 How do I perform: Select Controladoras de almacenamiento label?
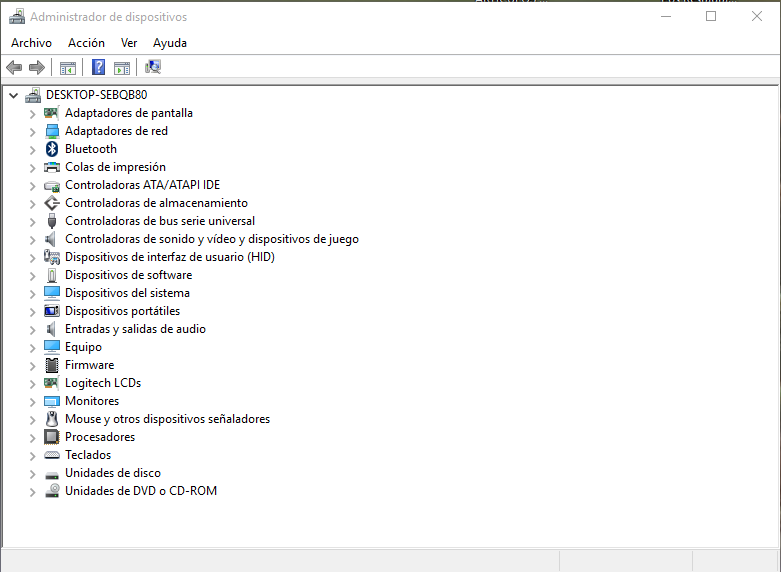pos(156,203)
